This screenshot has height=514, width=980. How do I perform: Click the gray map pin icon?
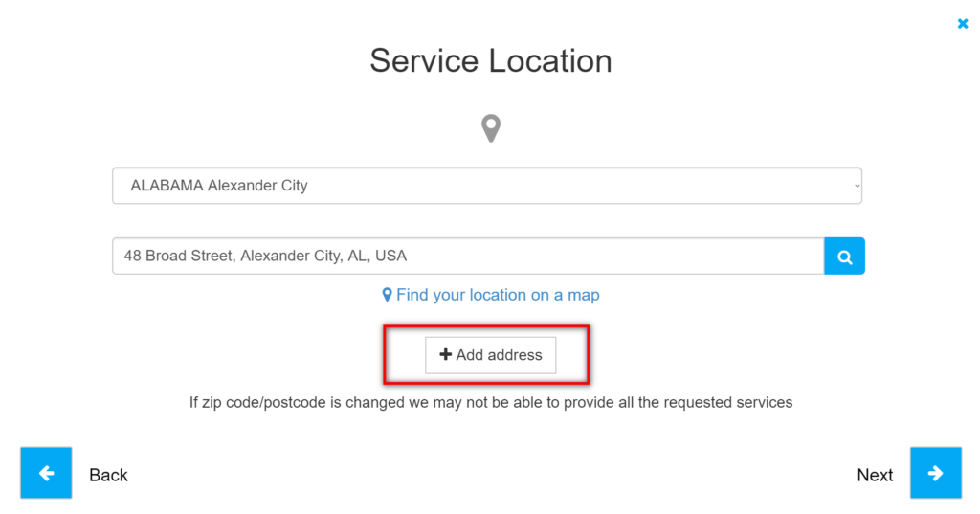tap(491, 128)
